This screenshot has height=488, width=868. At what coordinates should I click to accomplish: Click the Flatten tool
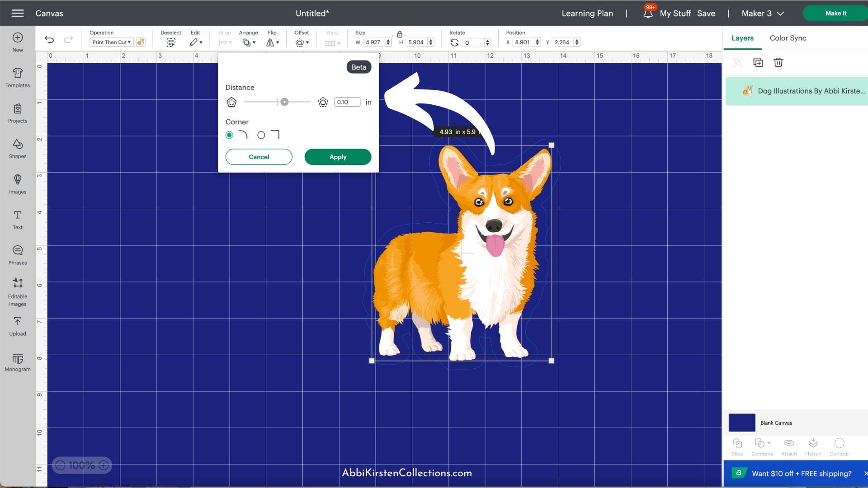(x=813, y=446)
